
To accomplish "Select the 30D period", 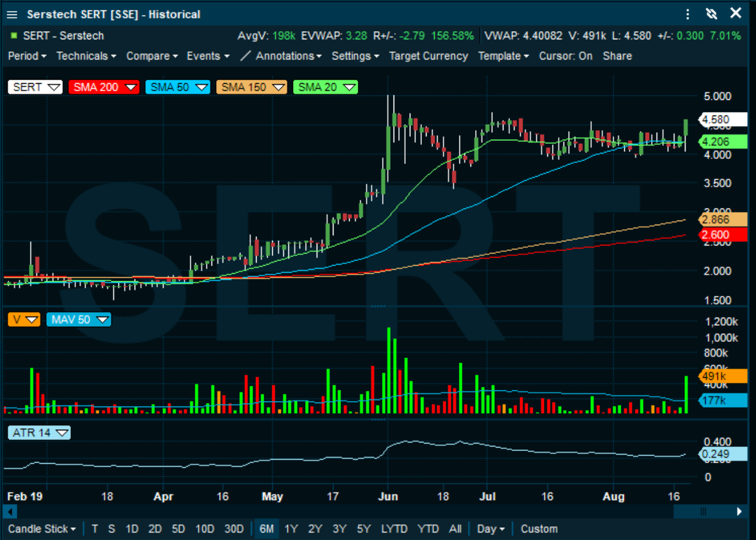I will click(234, 529).
